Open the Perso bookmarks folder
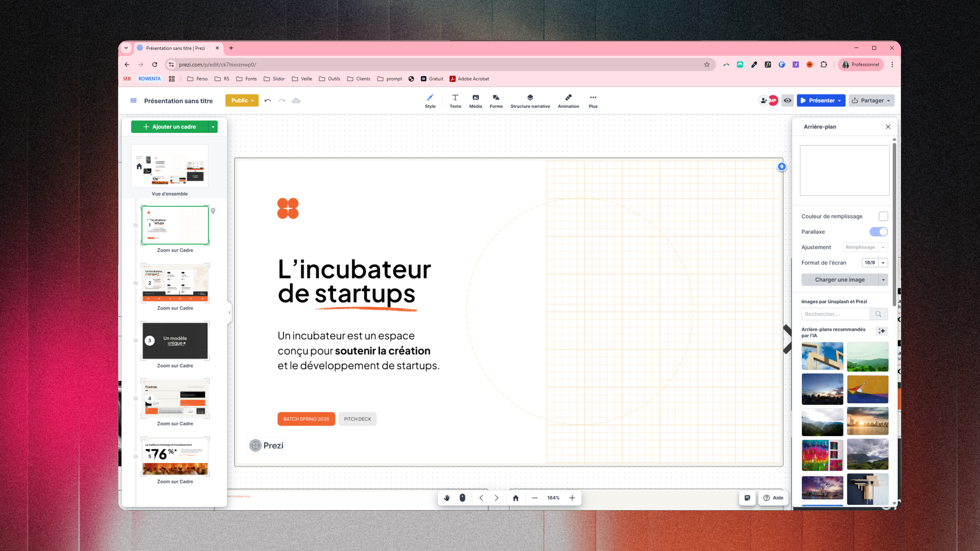Screen dimensions: 980x551 197,79
